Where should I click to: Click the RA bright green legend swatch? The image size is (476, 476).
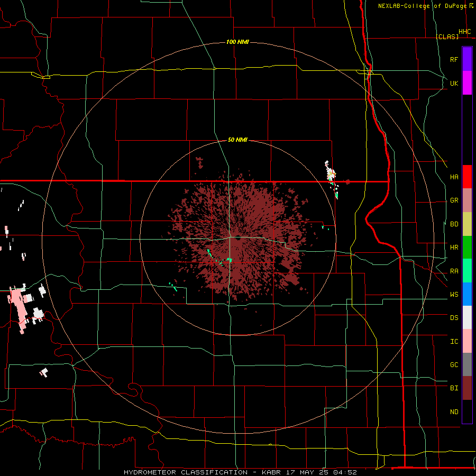pos(467,271)
